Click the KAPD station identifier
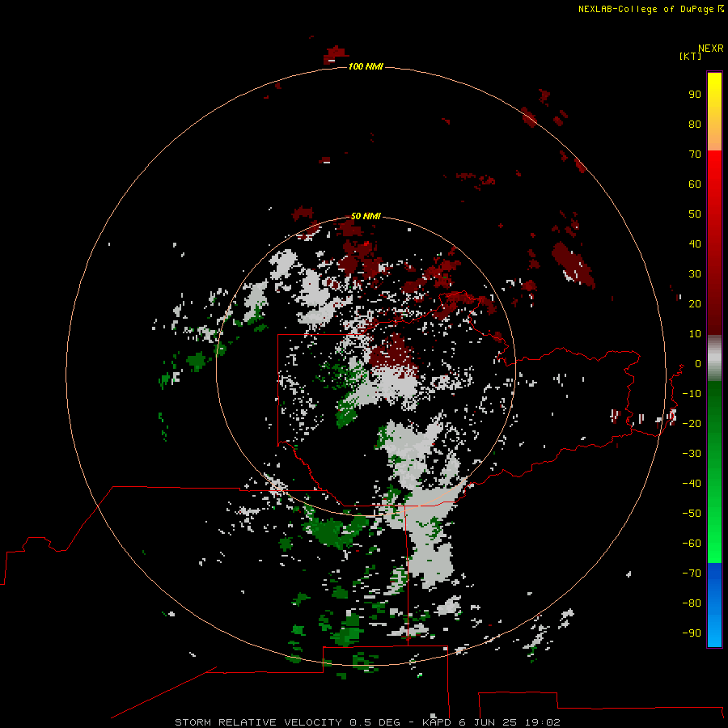The height and width of the screenshot is (728, 728). pyautogui.click(x=437, y=722)
